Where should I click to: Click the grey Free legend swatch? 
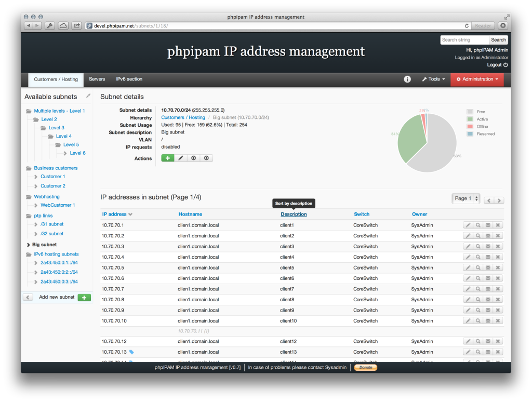[470, 112]
